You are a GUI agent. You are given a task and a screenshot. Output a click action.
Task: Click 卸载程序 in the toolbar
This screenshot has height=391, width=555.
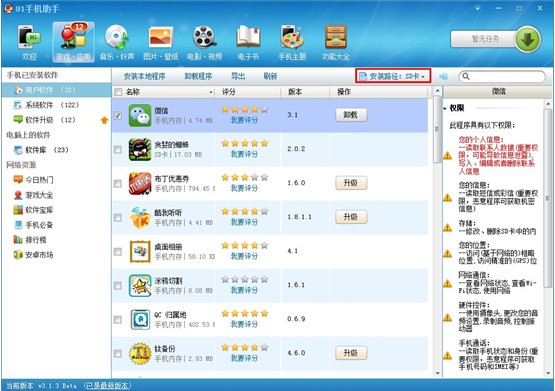pos(198,76)
